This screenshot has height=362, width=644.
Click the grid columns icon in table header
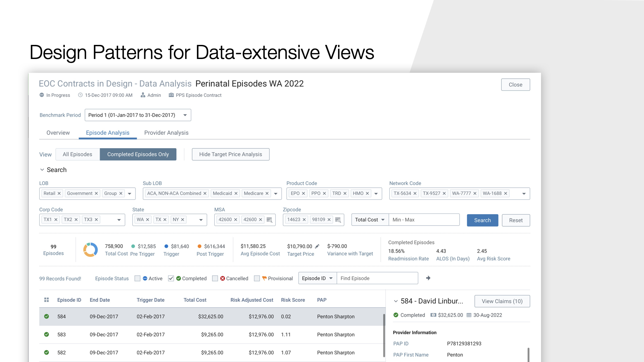[47, 300]
